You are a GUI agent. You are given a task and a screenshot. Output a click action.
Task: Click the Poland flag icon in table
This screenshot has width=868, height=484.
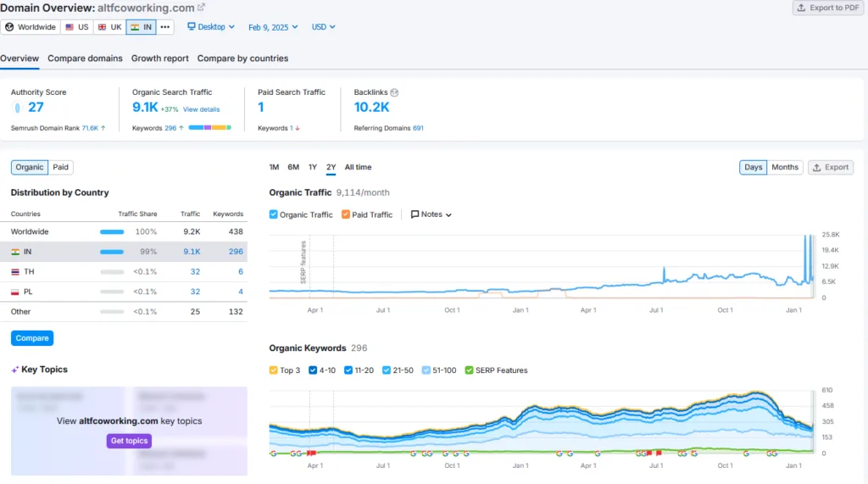15,292
